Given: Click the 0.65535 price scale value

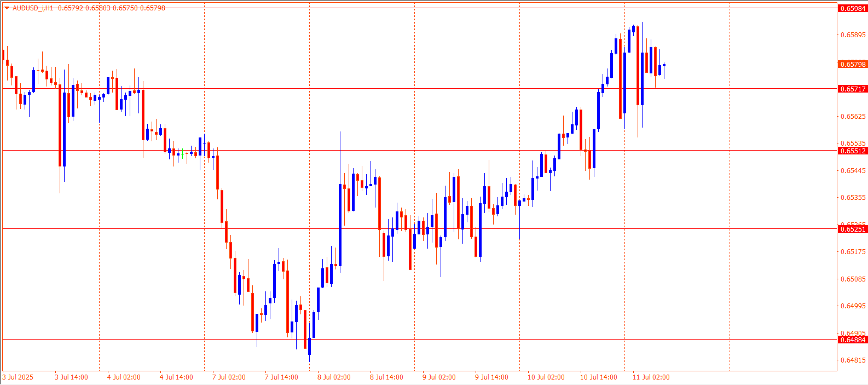Looking at the screenshot, I should click(x=853, y=143).
